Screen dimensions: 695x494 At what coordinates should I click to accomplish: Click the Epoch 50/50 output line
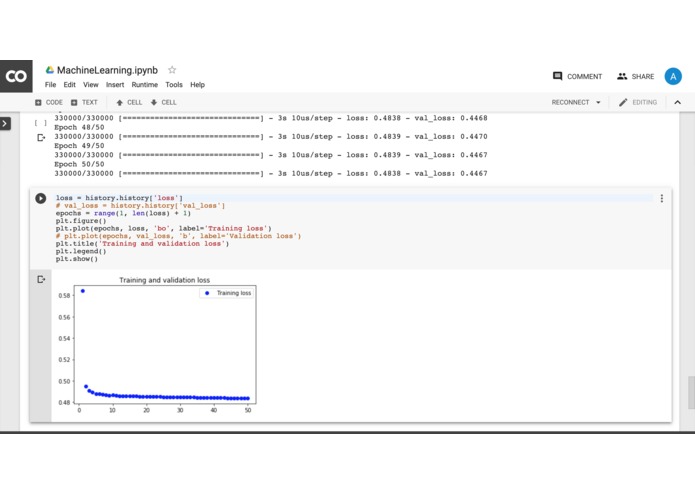(79, 164)
